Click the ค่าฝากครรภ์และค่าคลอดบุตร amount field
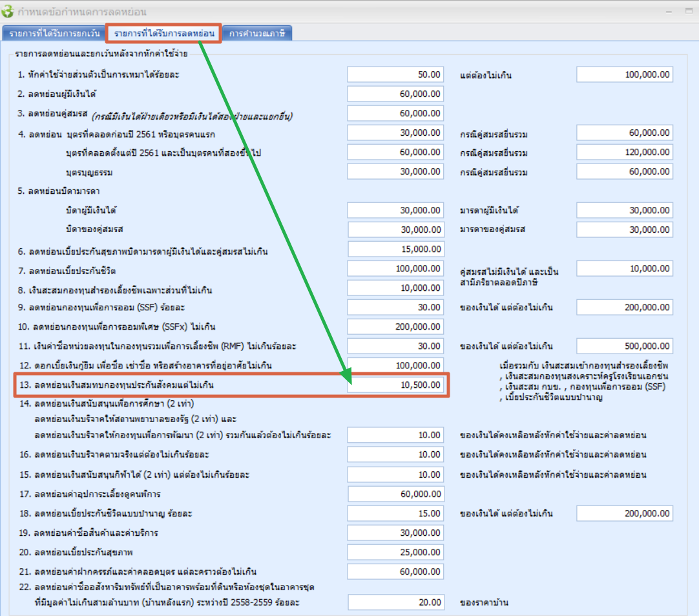Screen dimensions: 699x616 click(x=395, y=572)
